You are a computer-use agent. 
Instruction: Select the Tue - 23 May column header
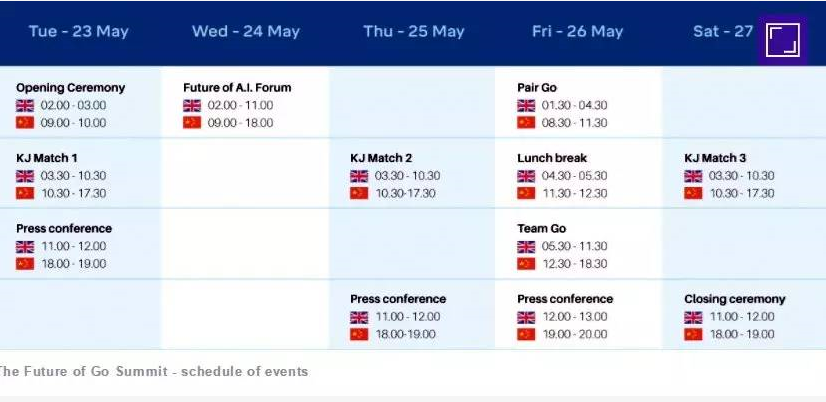[78, 31]
